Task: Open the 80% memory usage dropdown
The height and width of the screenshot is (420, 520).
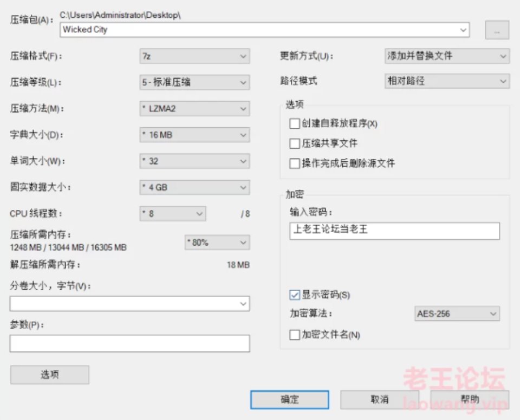Action: point(217,242)
